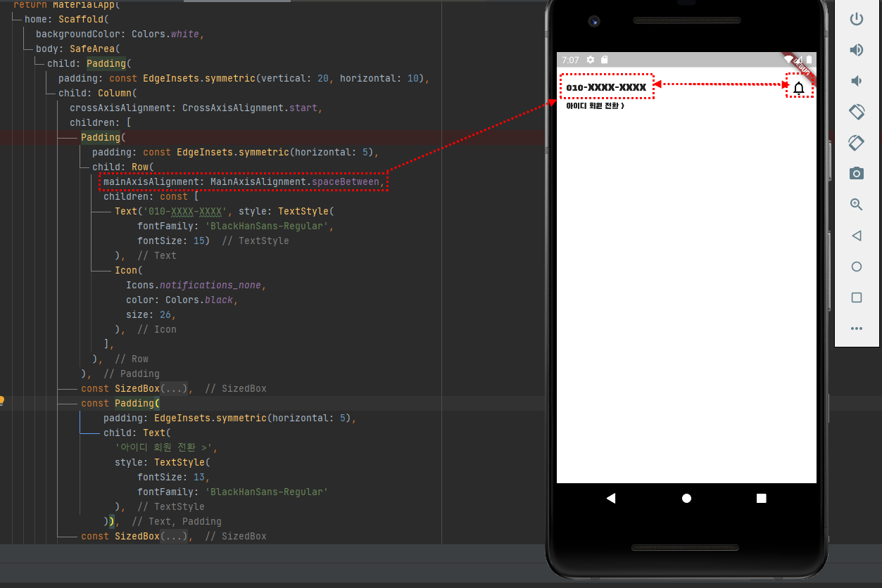This screenshot has width=882, height=588.
Task: Tap the settings gear in the phone status bar
Action: pos(591,60)
